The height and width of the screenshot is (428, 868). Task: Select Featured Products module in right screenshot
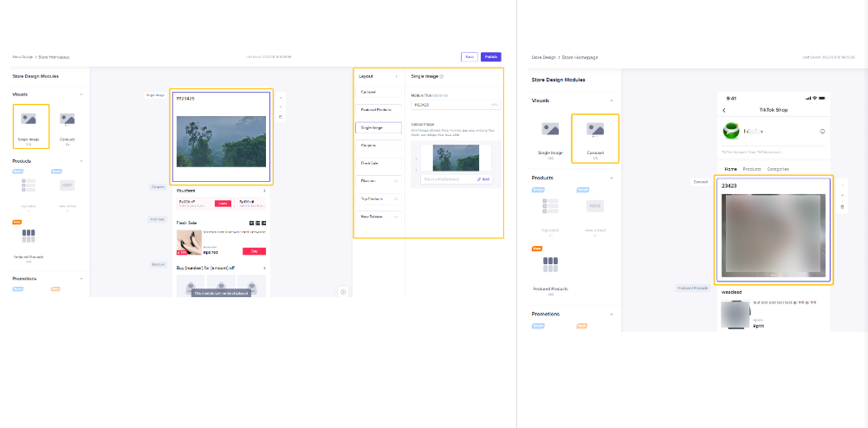[550, 264]
